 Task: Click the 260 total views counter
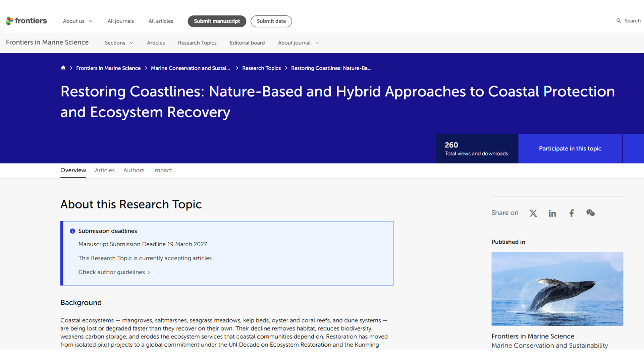point(477,148)
